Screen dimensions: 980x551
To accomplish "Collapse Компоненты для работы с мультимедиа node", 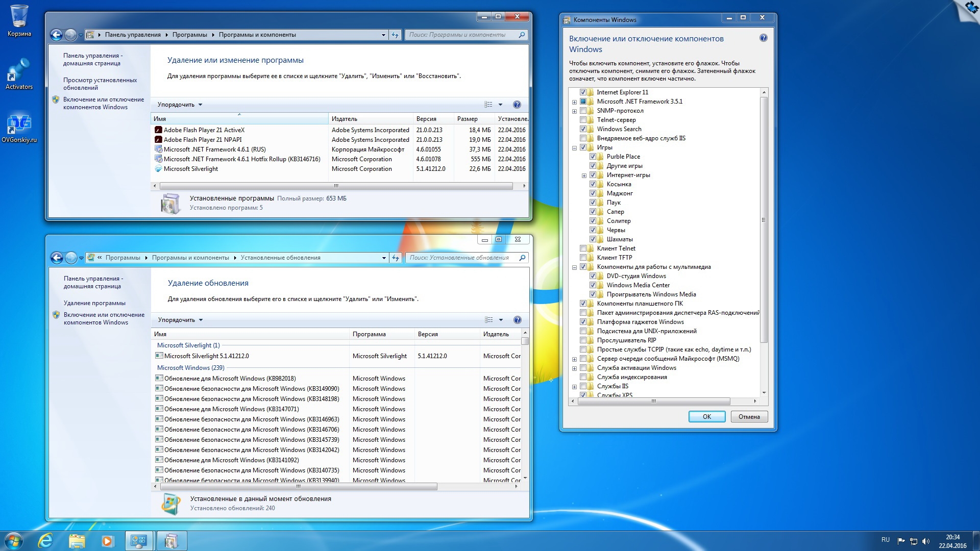I will tap(574, 267).
